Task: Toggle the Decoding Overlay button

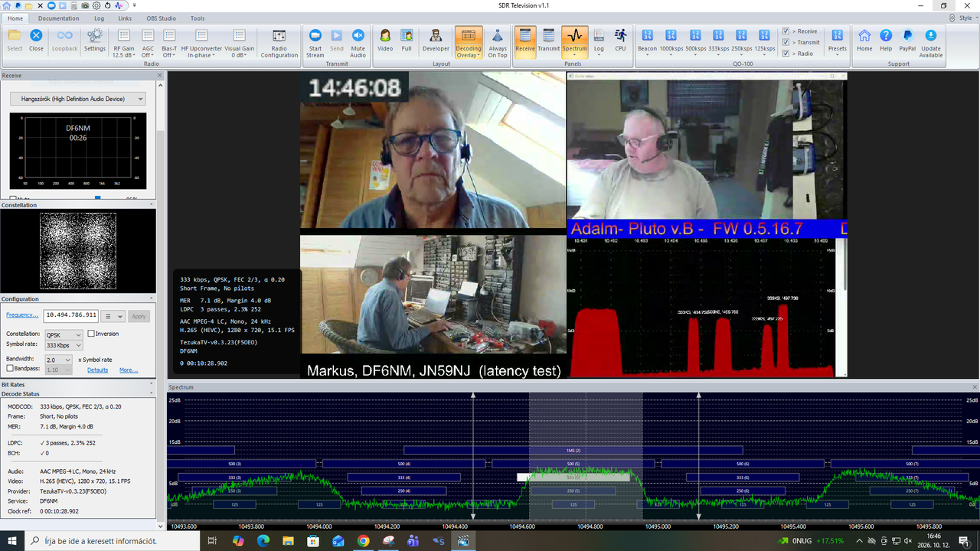Action: [x=469, y=41]
